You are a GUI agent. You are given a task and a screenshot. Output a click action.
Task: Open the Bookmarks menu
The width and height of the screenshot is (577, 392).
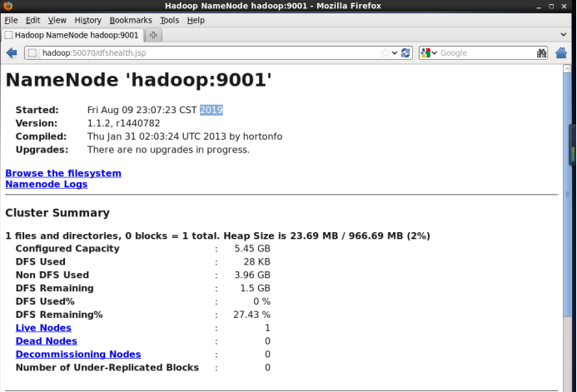[x=131, y=20]
